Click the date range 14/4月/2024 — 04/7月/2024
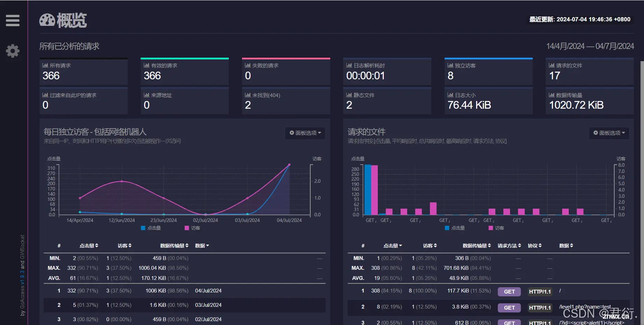Image resolution: width=644 pixels, height=325 pixels. [x=590, y=46]
